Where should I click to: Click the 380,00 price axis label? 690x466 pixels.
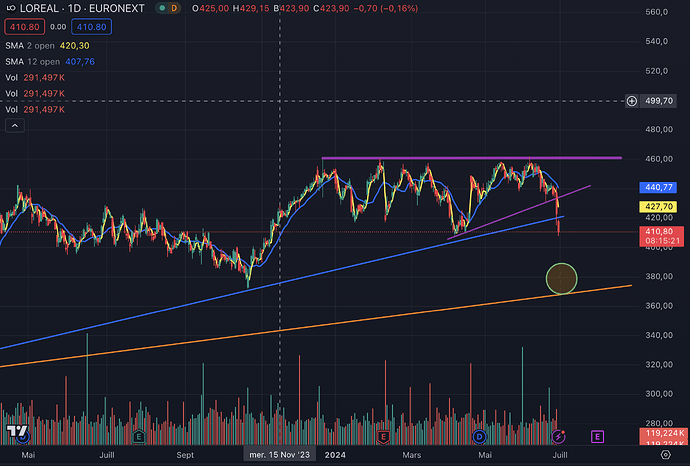point(659,276)
